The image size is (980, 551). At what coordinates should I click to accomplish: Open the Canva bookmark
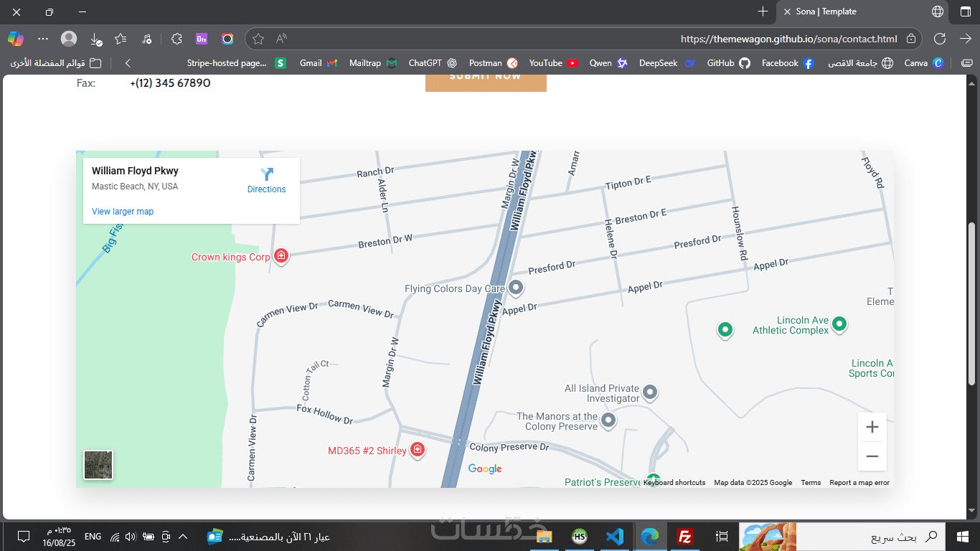pos(923,63)
